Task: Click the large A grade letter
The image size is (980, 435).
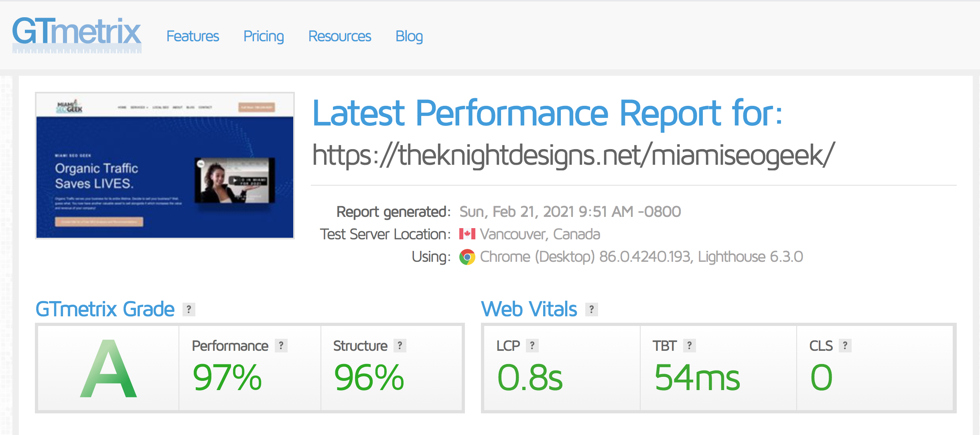Action: [x=109, y=369]
